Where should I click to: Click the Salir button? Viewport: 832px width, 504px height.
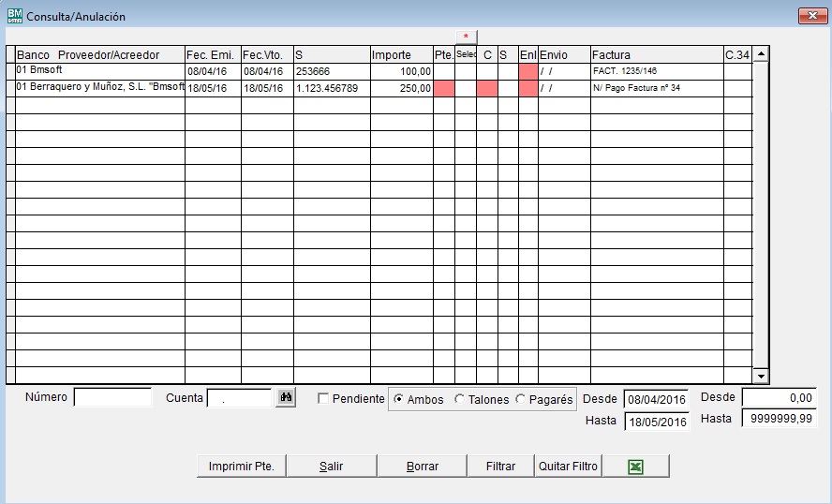(331, 466)
